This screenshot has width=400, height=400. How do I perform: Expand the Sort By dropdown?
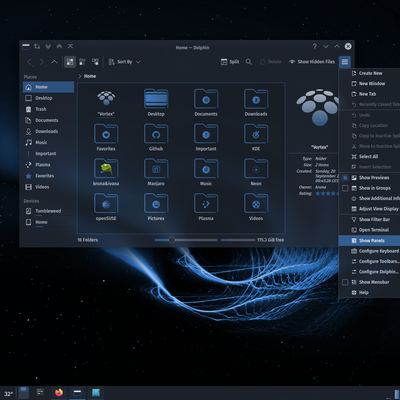[x=124, y=62]
